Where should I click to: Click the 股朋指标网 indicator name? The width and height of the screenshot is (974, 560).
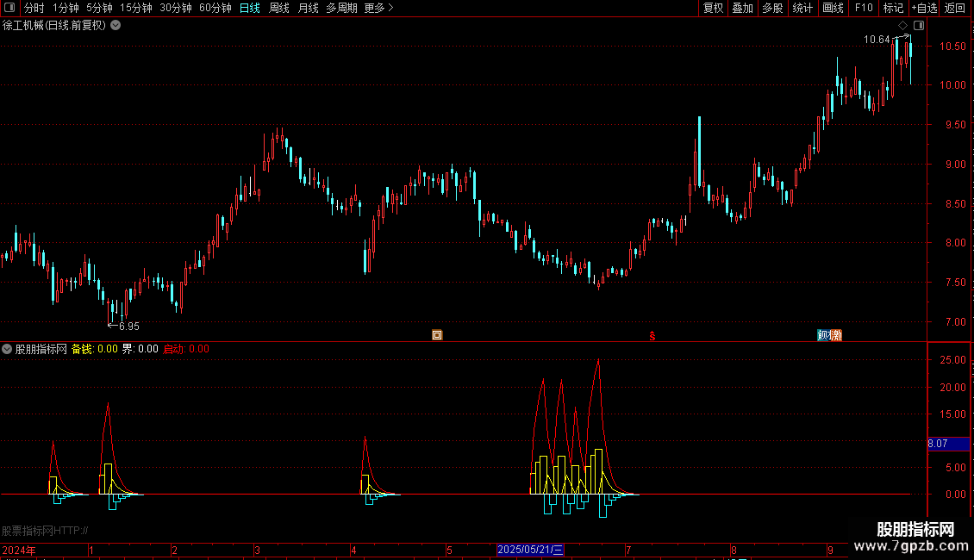[41, 349]
